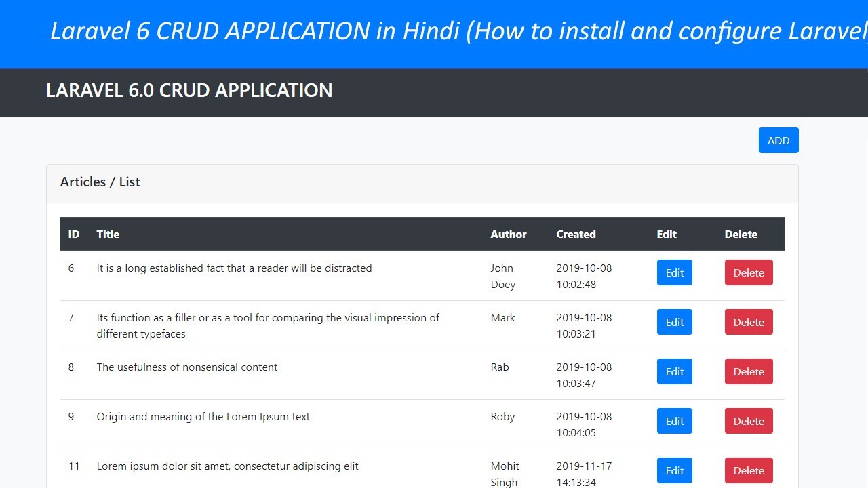868x488 pixels.
Task: Delete the article with ID 7
Action: [749, 322]
